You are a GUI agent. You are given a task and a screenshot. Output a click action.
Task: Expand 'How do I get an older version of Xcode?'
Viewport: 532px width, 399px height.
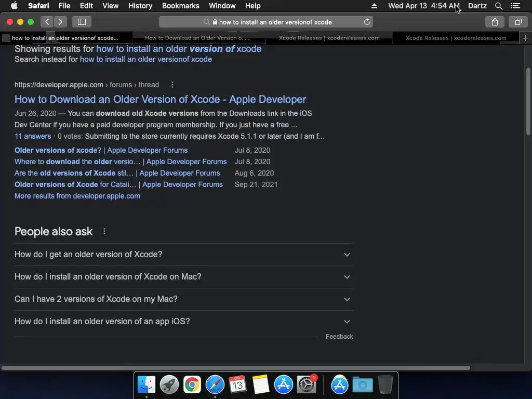point(183,255)
